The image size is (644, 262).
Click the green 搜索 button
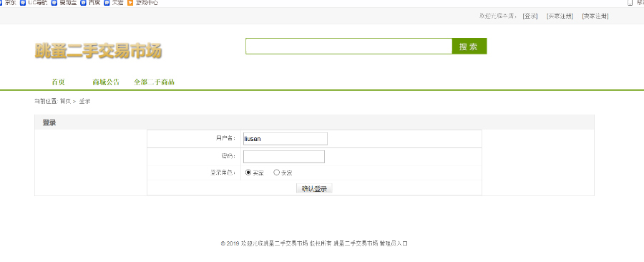[469, 46]
